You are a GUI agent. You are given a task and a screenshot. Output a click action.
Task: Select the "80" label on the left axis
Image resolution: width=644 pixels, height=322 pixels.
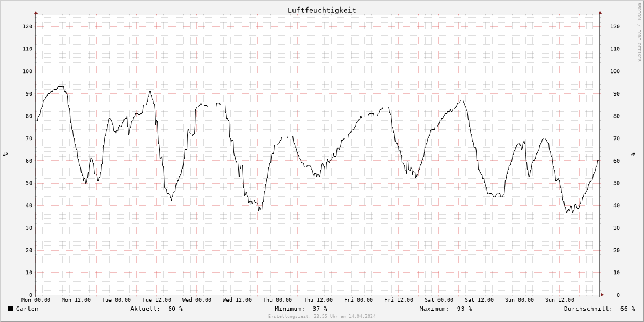point(30,116)
